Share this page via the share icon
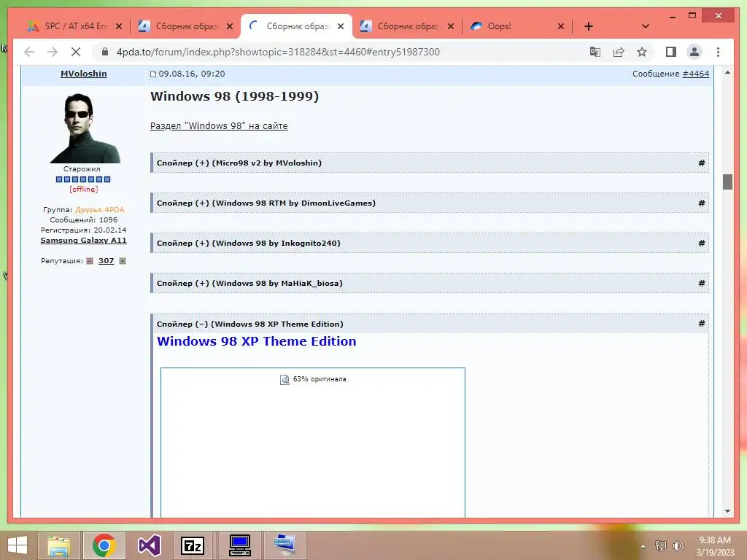747x560 pixels. [x=619, y=52]
